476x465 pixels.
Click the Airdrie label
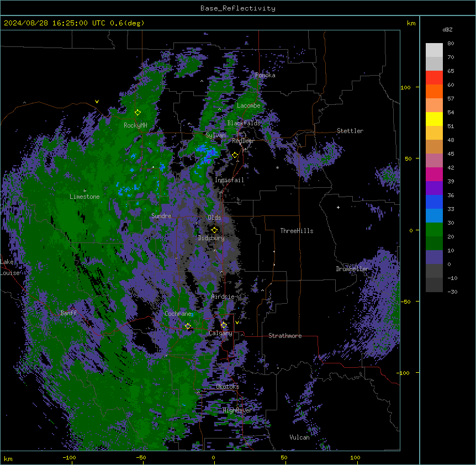tap(223, 297)
